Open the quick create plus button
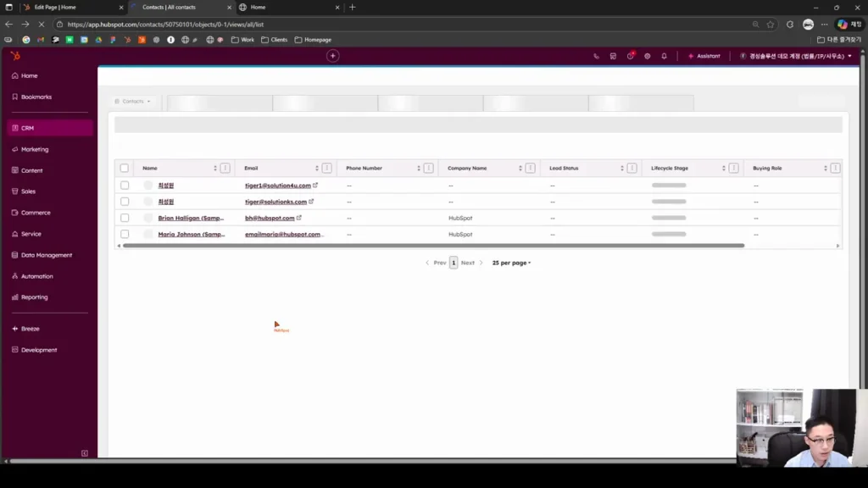The image size is (868, 488). pyautogui.click(x=332, y=56)
